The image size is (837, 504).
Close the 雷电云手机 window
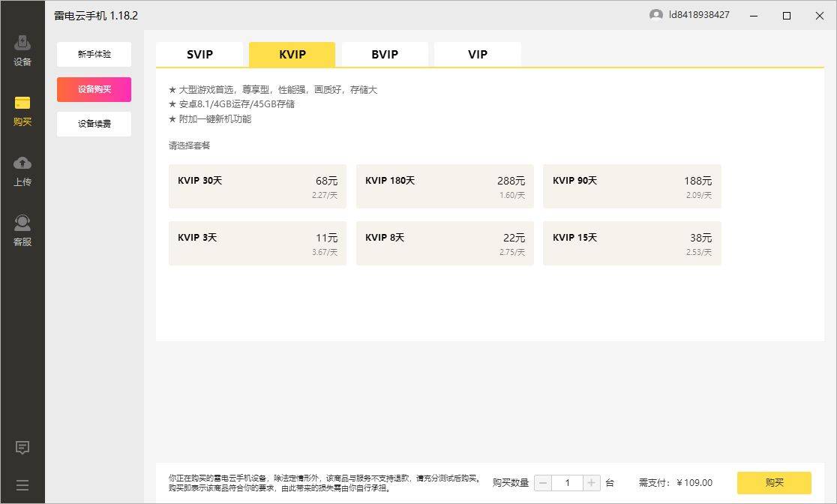820,16
